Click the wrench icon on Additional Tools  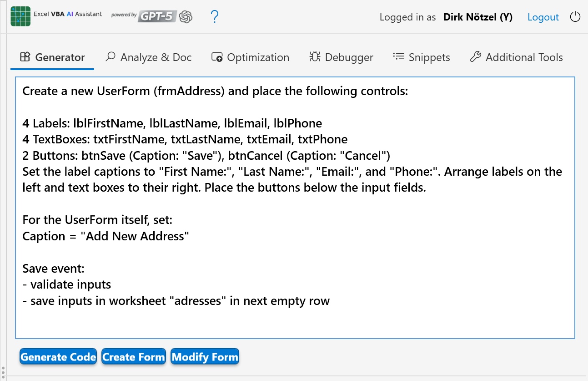coord(476,56)
